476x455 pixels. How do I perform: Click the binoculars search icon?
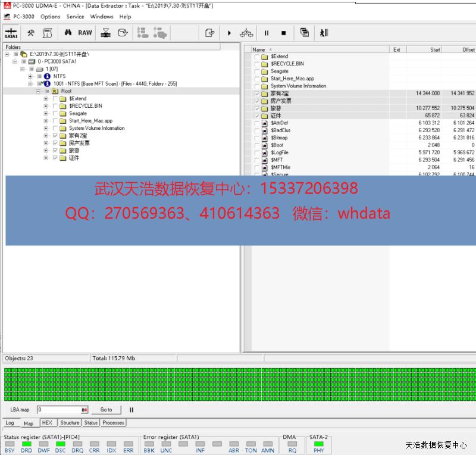tap(68, 33)
